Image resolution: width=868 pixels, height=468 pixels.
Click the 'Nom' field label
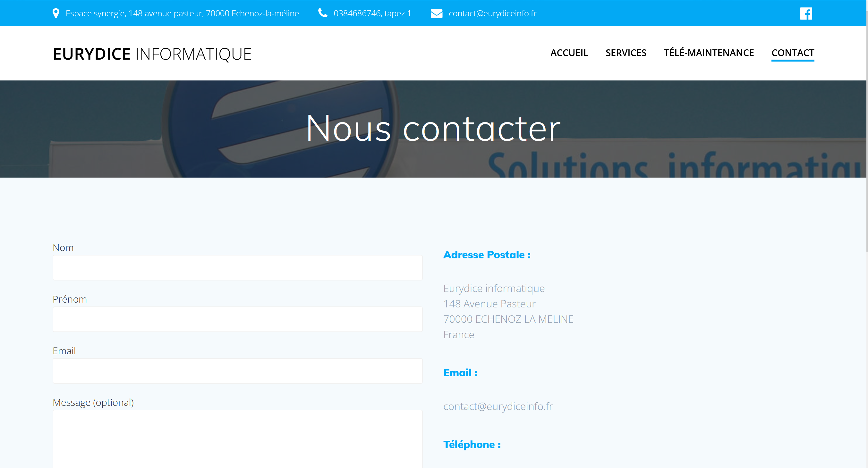(x=63, y=248)
